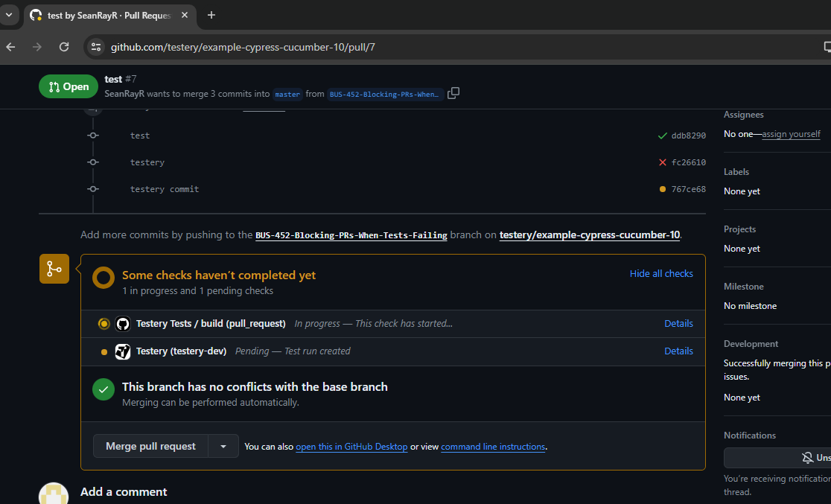The image size is (831, 504).
Task: Click 'assign yourself' link
Action: tap(791, 134)
